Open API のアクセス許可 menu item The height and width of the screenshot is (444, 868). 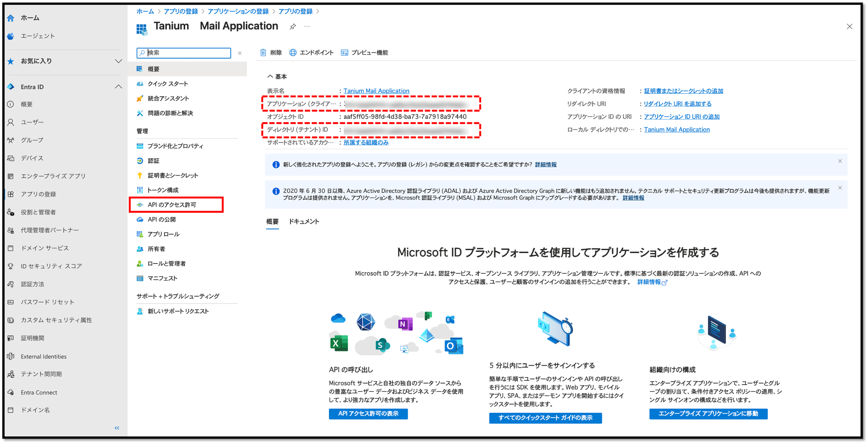click(172, 205)
